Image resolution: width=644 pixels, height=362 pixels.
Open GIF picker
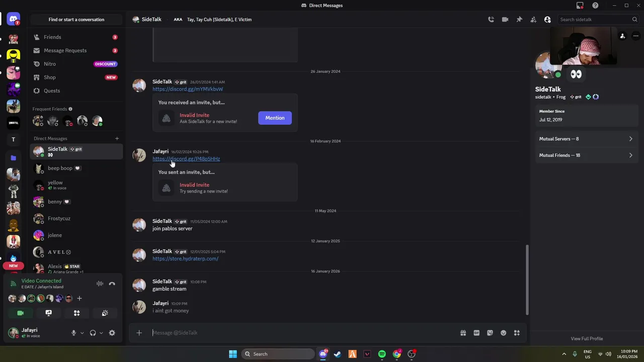pos(476,333)
